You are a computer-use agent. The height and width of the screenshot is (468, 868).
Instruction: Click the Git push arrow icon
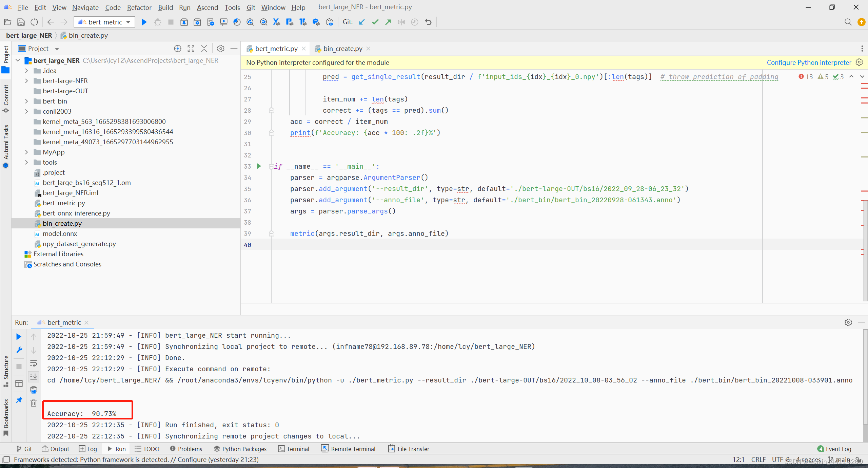pos(388,22)
